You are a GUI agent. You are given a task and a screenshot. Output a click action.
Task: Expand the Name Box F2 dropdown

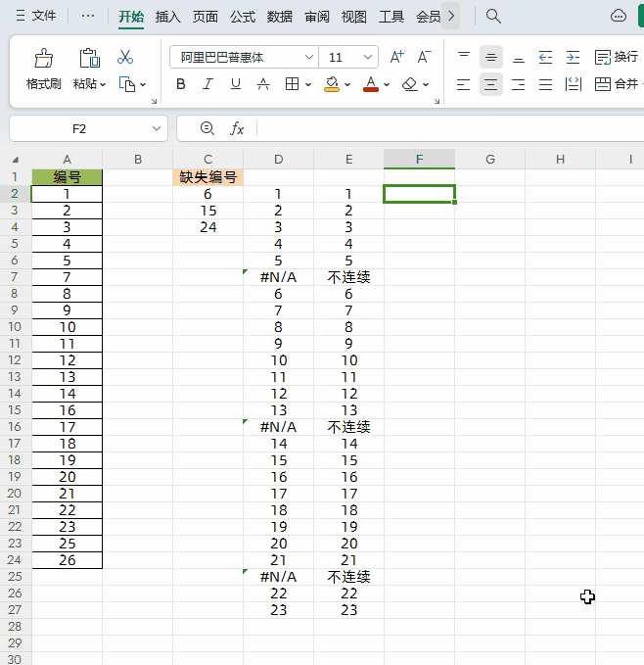click(158, 128)
